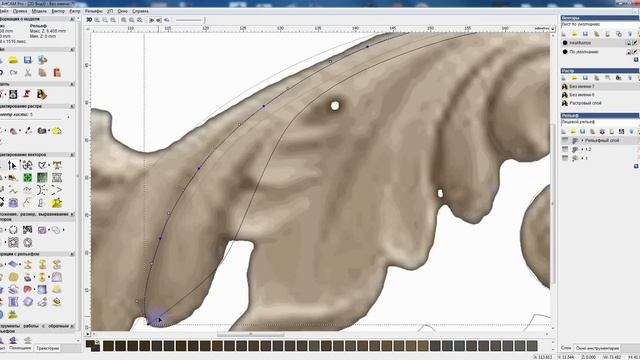Open the Модель menu

pyautogui.click(x=39, y=11)
